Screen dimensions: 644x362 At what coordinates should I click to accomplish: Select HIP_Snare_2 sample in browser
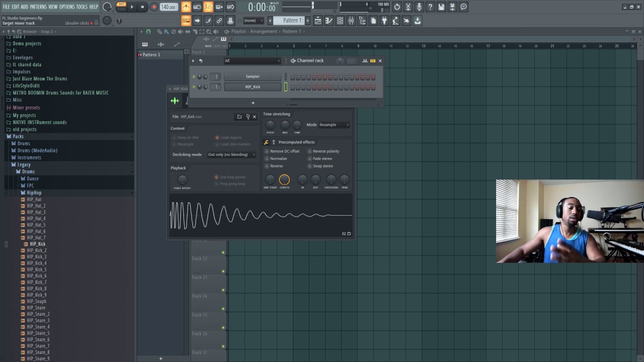pyautogui.click(x=38, y=314)
